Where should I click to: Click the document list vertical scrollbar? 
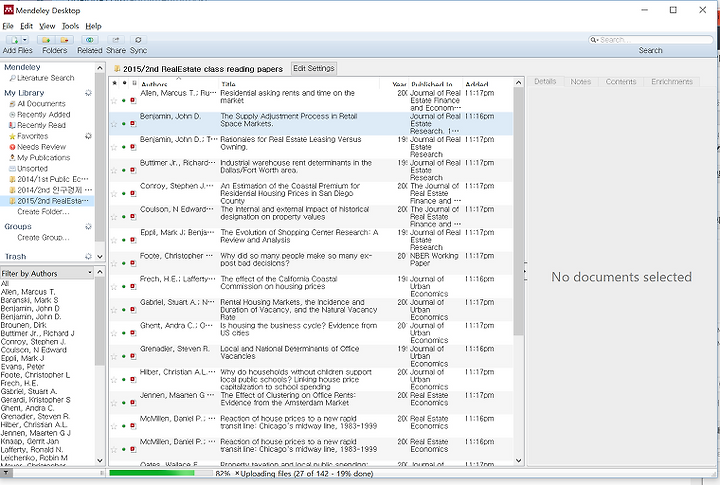click(x=518, y=211)
